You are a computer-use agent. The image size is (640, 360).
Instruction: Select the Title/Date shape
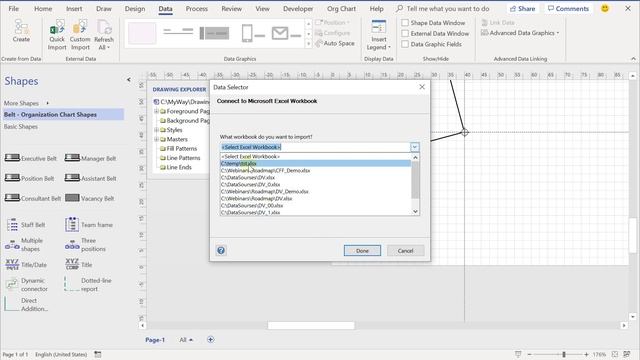26,265
